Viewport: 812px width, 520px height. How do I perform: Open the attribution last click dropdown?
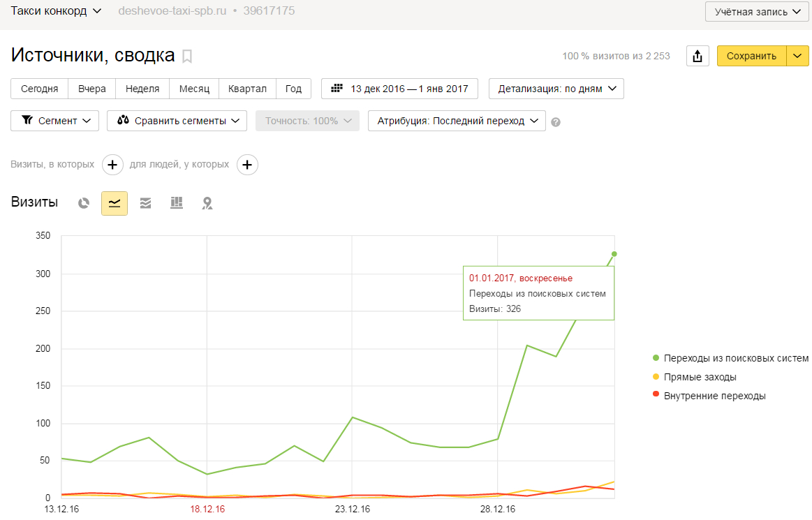(x=456, y=121)
